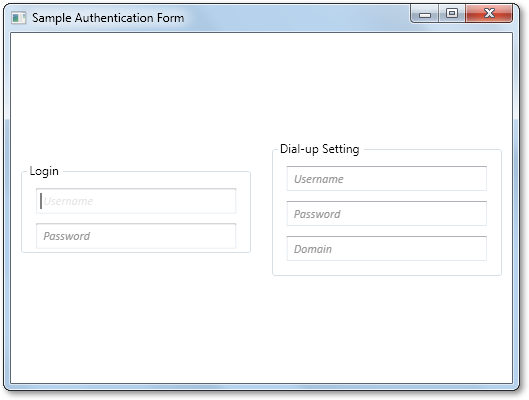Click the bottom border of the window frame
Screen dimensions: 529x400
click(x=261, y=387)
